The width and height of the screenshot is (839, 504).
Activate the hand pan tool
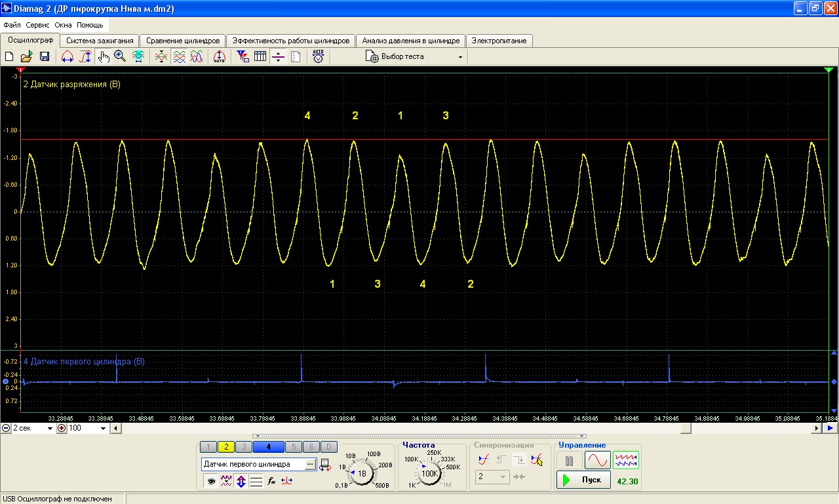(x=103, y=57)
